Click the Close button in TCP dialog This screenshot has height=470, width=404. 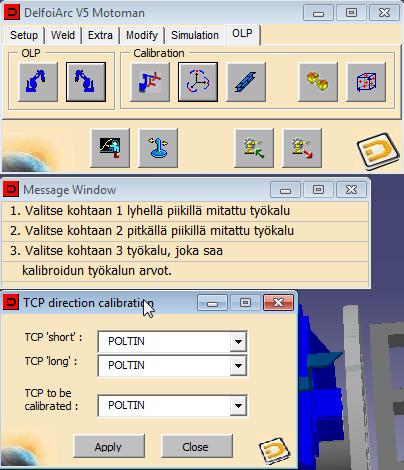pyautogui.click(x=196, y=447)
